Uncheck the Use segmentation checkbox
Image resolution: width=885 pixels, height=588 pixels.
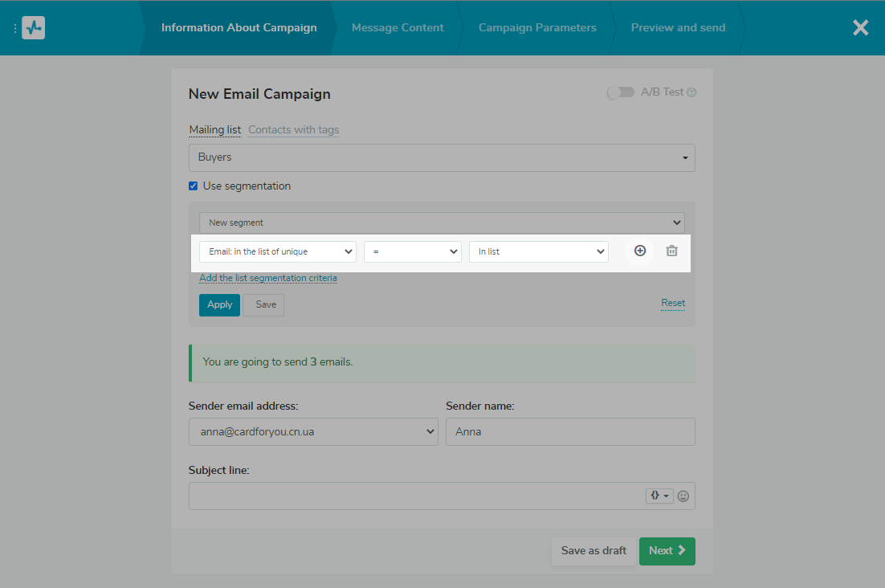193,186
